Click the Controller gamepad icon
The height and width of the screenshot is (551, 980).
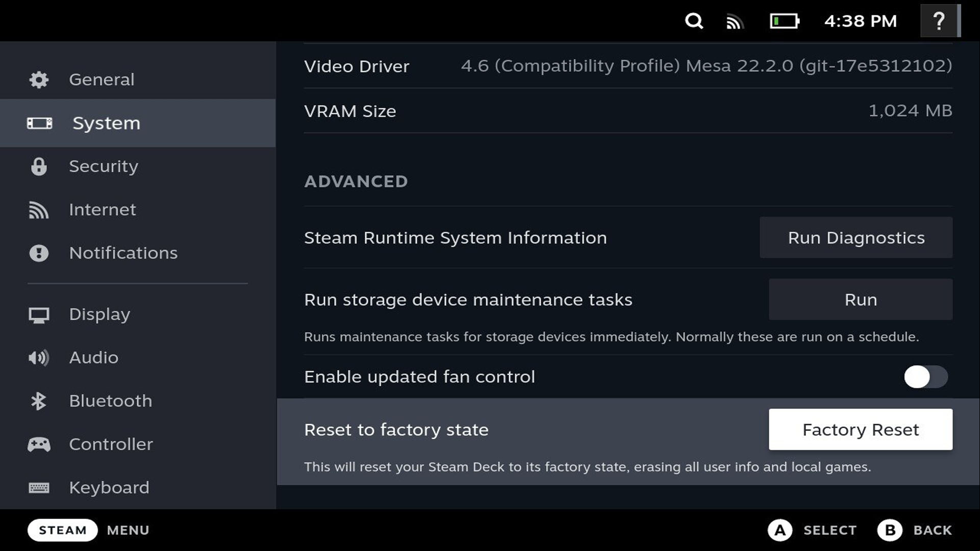click(39, 444)
